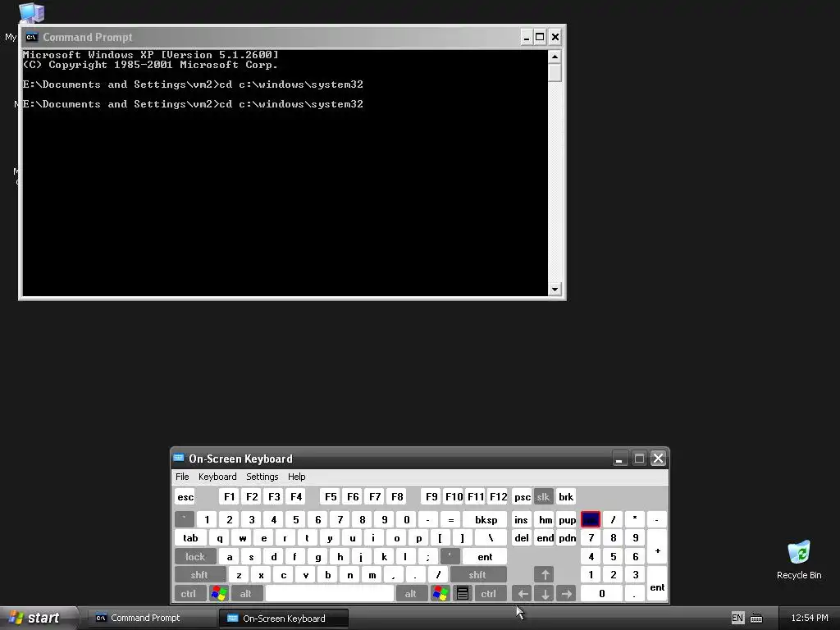
Task: Click the hm key
Action: pos(546,519)
